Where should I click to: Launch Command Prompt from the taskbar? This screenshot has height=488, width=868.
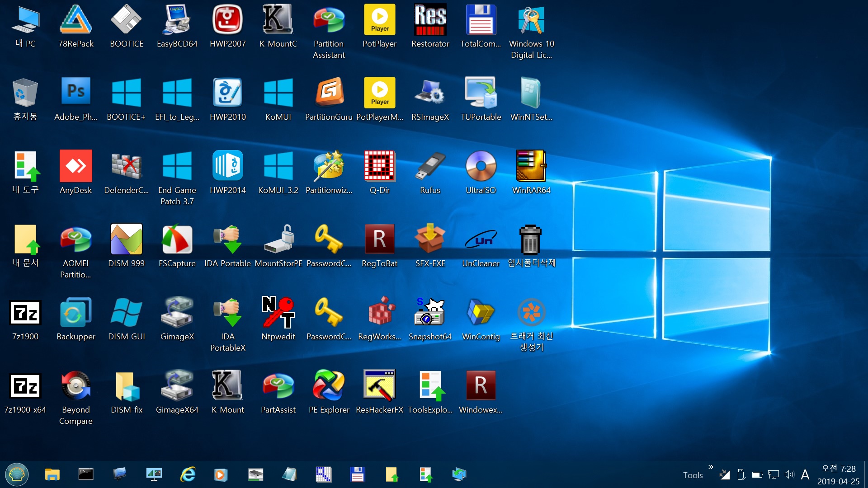point(86,474)
